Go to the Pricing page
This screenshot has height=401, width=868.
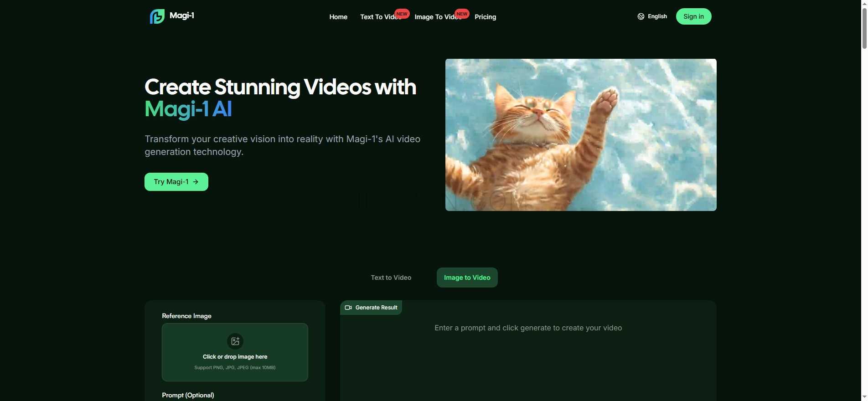[x=485, y=17]
